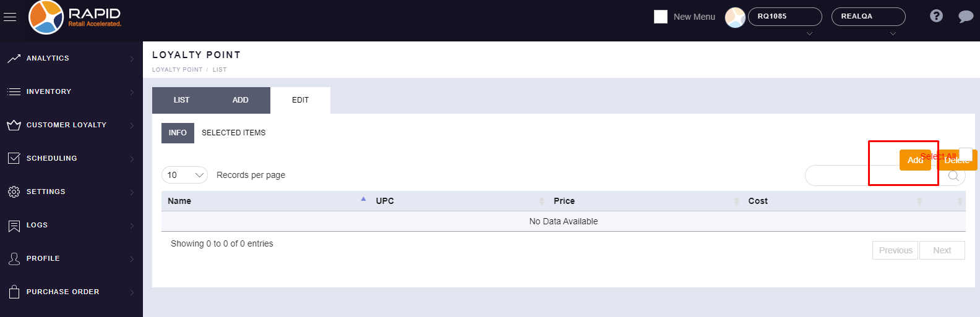Switch to the LIST tab
Viewport: 980px width, 317px height.
pyautogui.click(x=181, y=100)
